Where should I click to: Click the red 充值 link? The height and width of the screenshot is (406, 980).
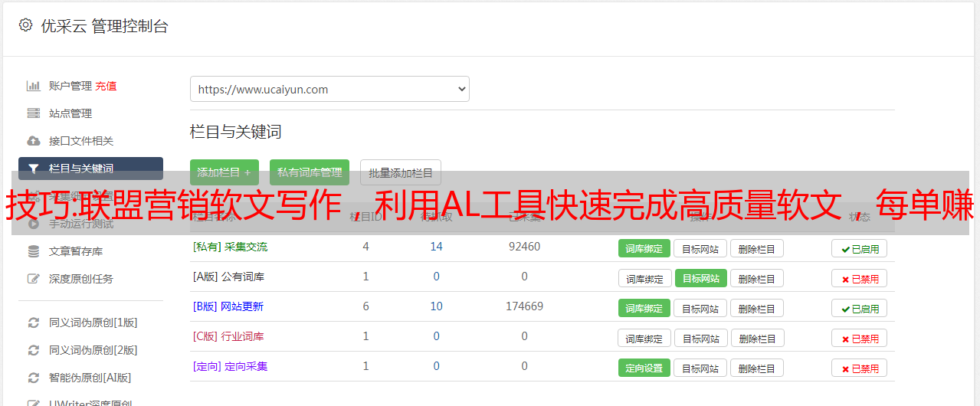(x=107, y=86)
